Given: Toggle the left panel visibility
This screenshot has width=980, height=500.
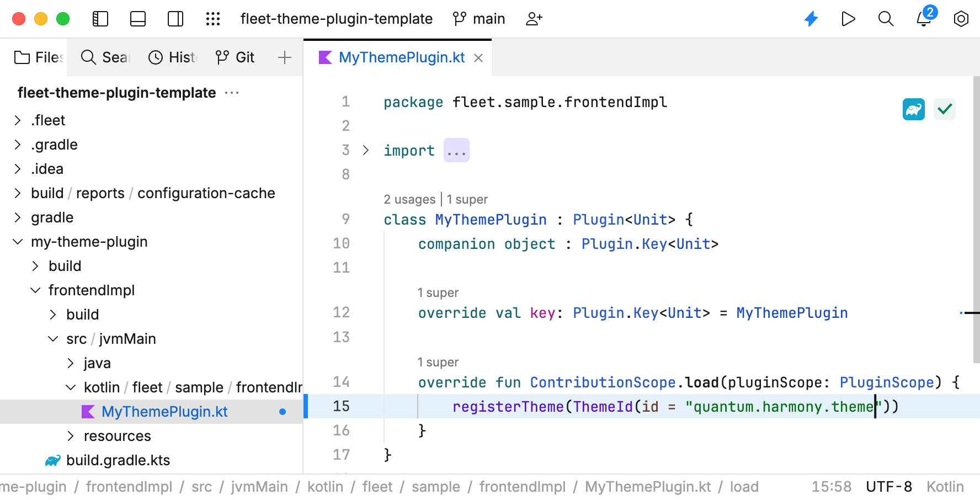Looking at the screenshot, I should pyautogui.click(x=100, y=18).
